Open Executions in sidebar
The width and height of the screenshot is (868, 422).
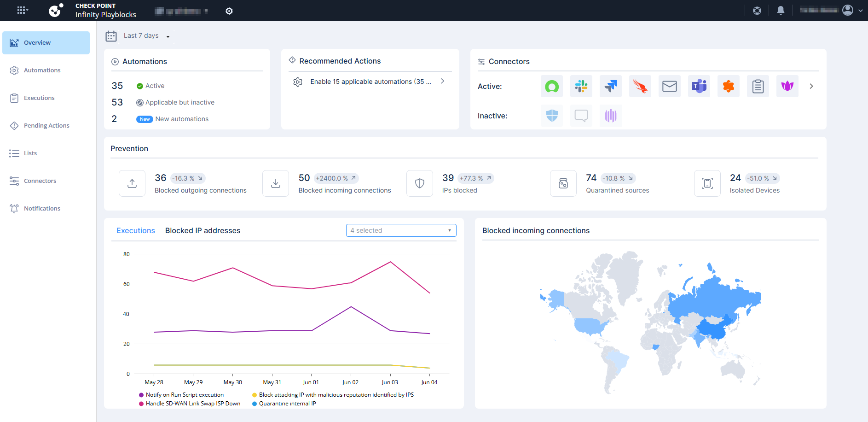click(46, 98)
